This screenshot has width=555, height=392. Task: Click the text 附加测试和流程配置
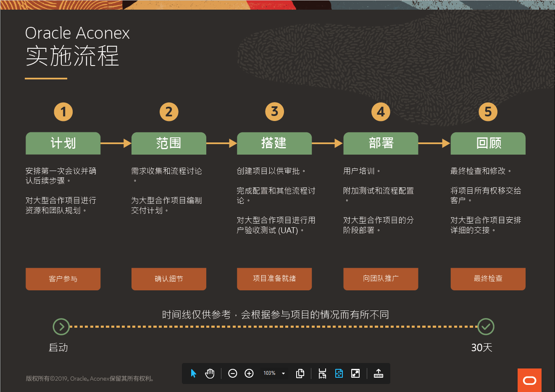(x=379, y=195)
